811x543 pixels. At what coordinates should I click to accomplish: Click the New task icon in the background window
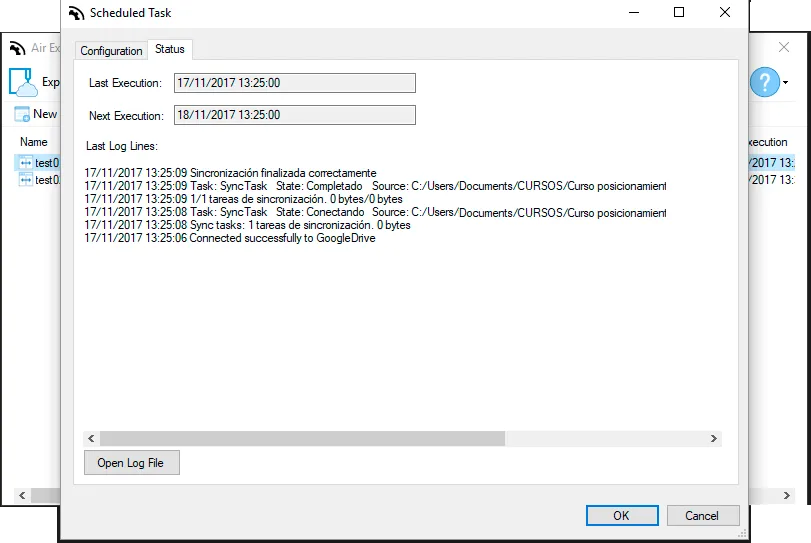click(x=22, y=114)
